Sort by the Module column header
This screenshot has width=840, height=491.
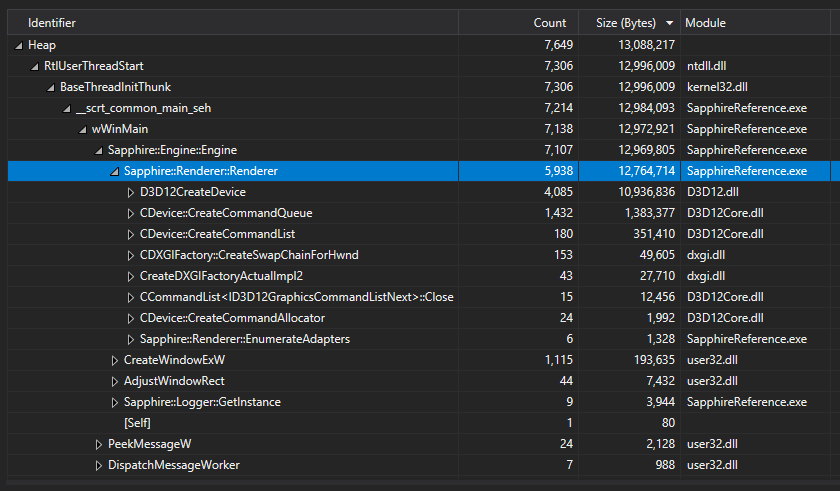point(706,22)
